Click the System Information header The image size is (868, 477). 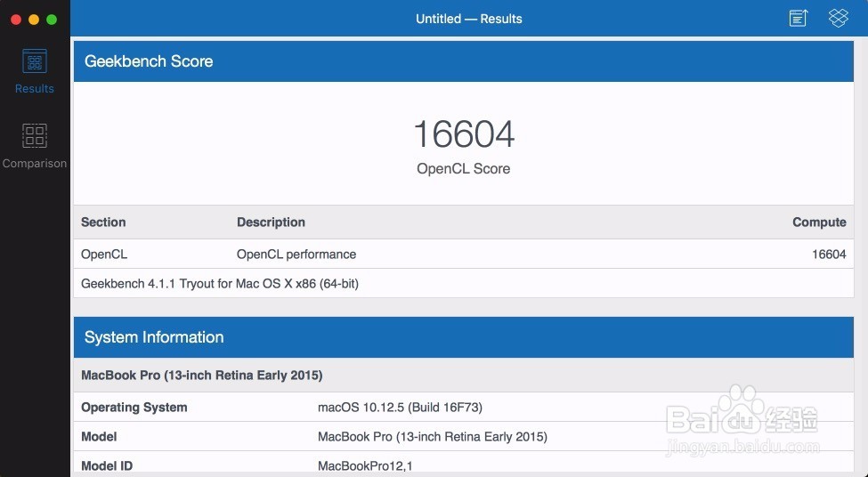pyautogui.click(x=463, y=337)
